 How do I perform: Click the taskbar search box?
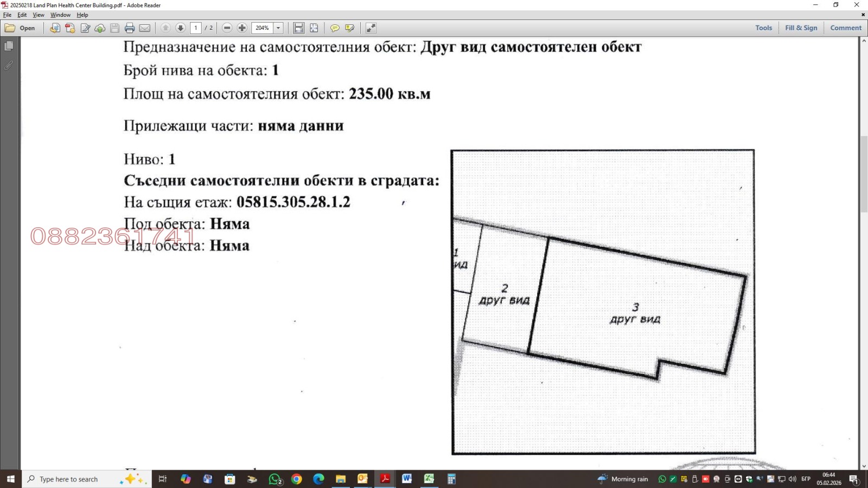pos(87,479)
